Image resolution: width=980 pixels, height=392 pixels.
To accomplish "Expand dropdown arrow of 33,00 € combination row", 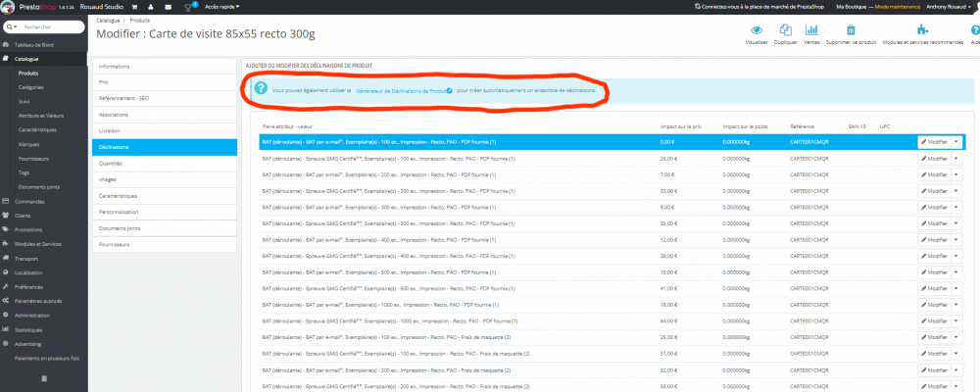I will 956,191.
